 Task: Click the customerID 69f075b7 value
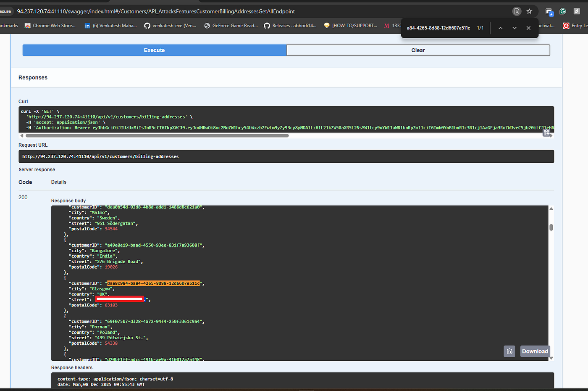[x=154, y=321]
